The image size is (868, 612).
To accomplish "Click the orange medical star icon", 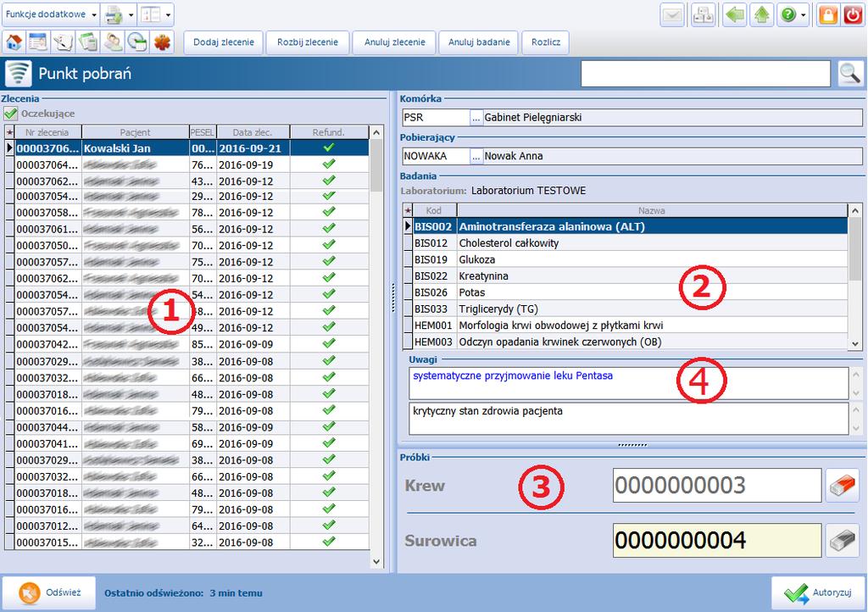I will [x=162, y=42].
